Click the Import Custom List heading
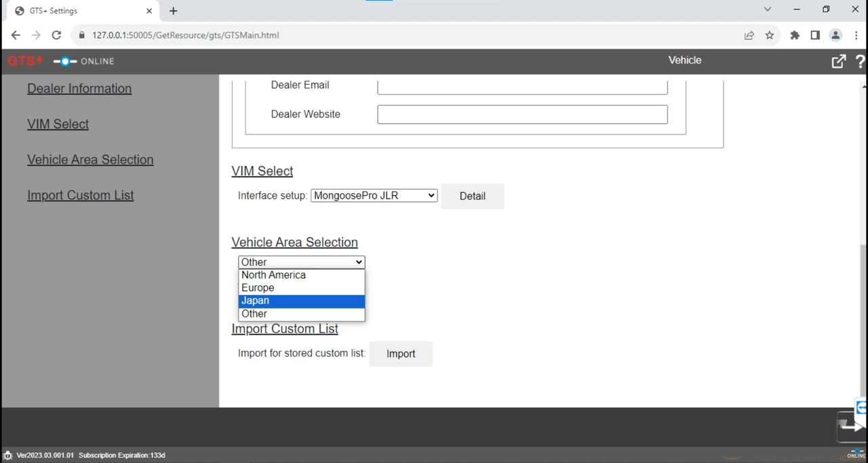 coord(285,329)
